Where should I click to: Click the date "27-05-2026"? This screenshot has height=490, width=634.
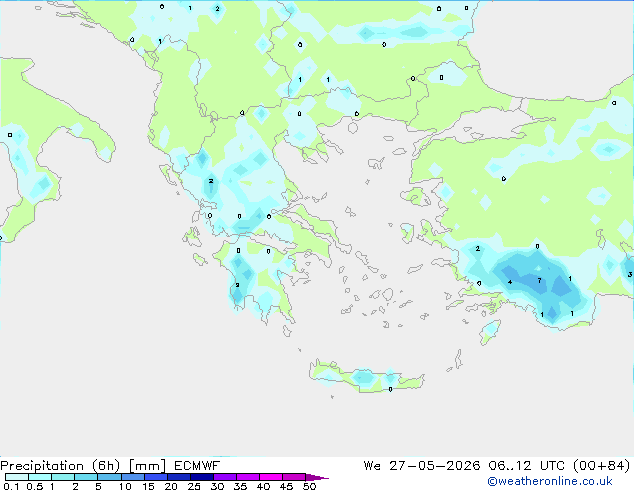(x=435, y=466)
